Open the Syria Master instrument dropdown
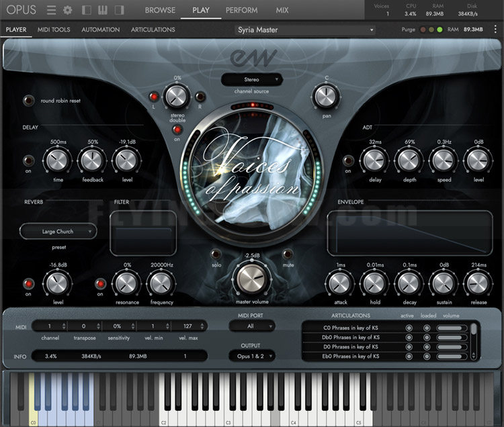The height and width of the screenshot is (427, 504). pyautogui.click(x=304, y=30)
